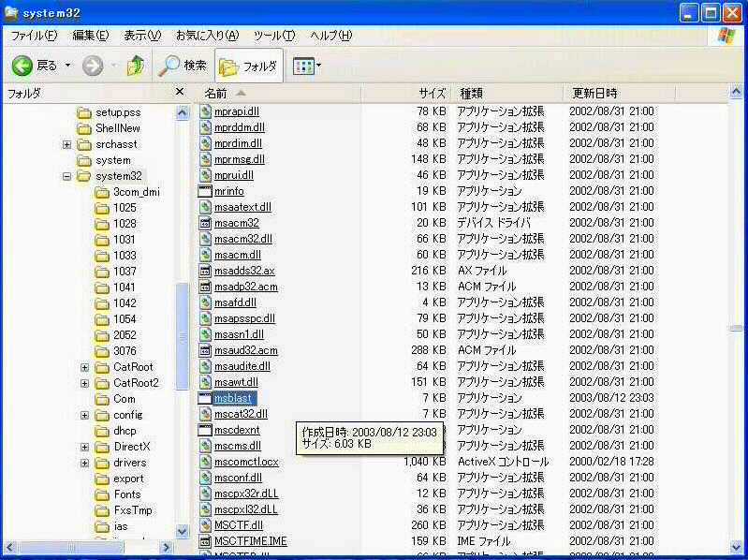Image resolution: width=748 pixels, height=560 pixels.
Task: Go up one folder level icon
Action: point(136,66)
